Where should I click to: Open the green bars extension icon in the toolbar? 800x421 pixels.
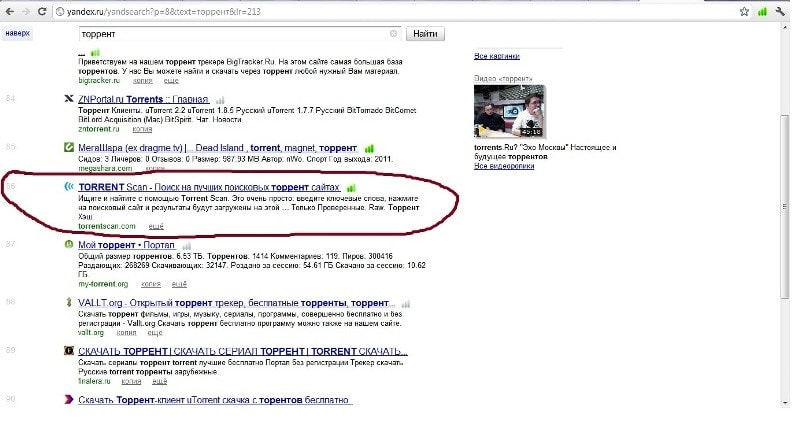pos(762,11)
